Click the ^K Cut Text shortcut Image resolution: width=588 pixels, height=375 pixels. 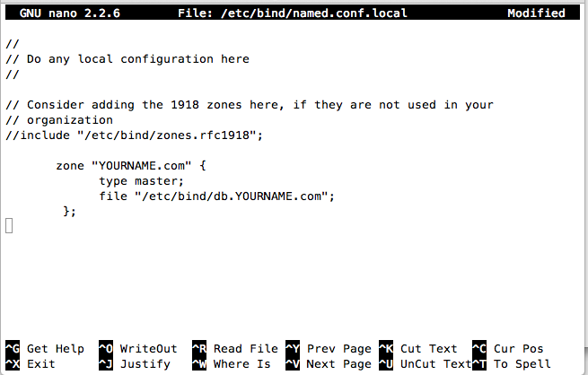point(418,349)
